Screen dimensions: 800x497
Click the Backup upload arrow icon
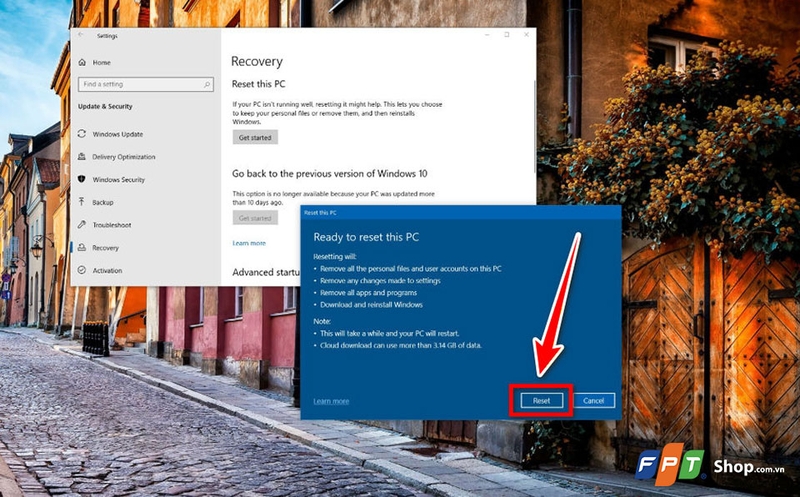pos(82,202)
